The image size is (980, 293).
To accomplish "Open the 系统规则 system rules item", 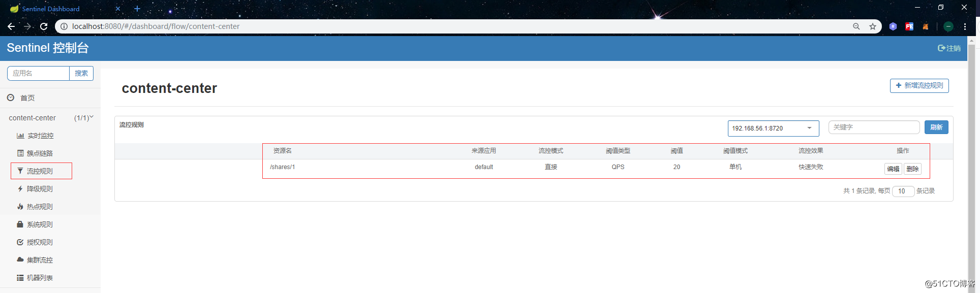I will [x=40, y=224].
